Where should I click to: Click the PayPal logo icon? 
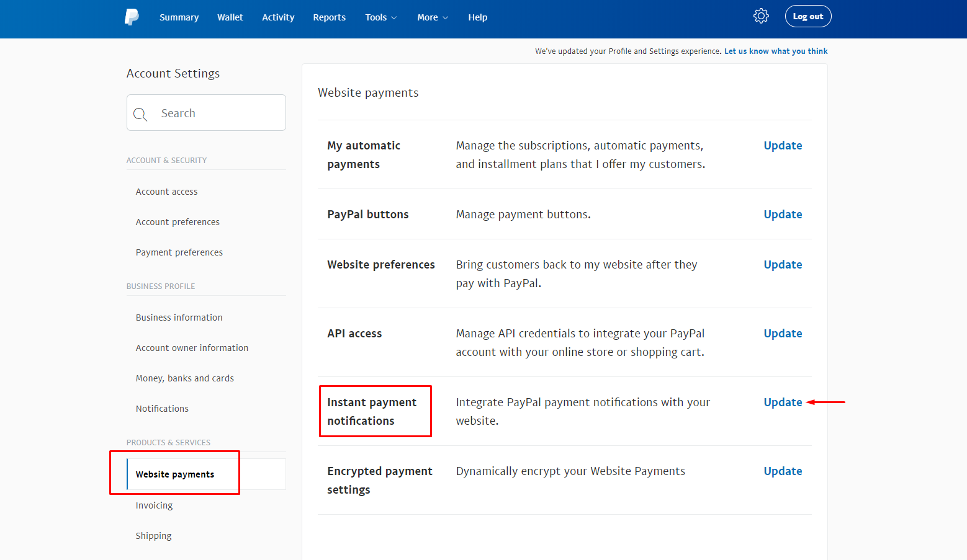point(132,17)
